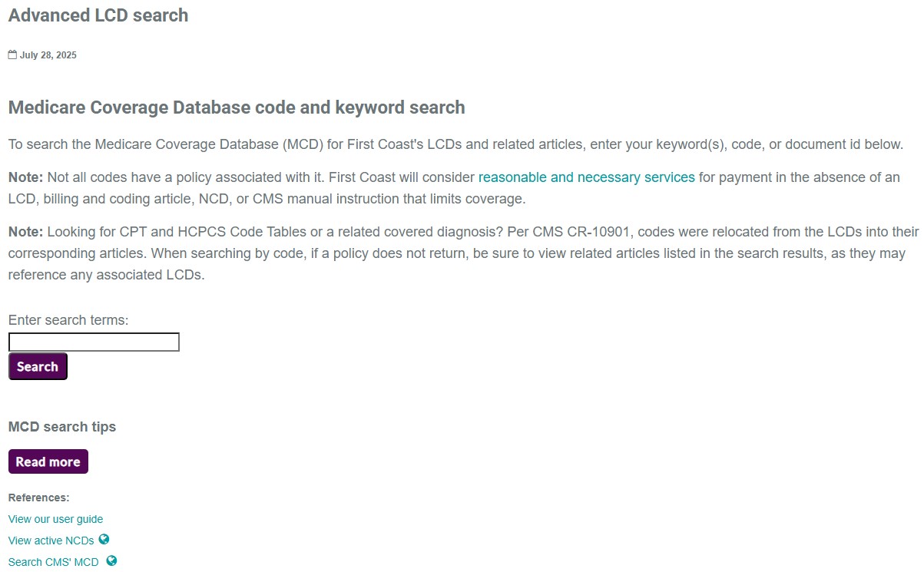Select the external-link globe after the NCDs link

tap(105, 541)
